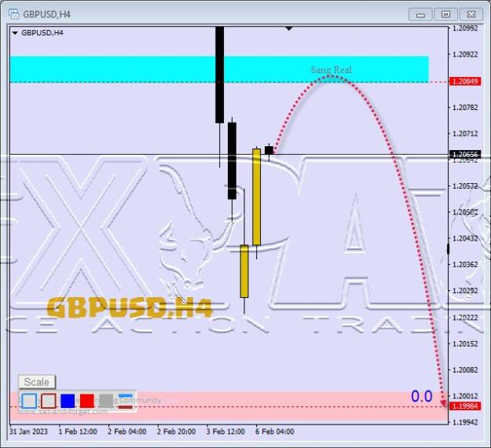
Task: Pick the solid blue swatch
Action: (68, 401)
